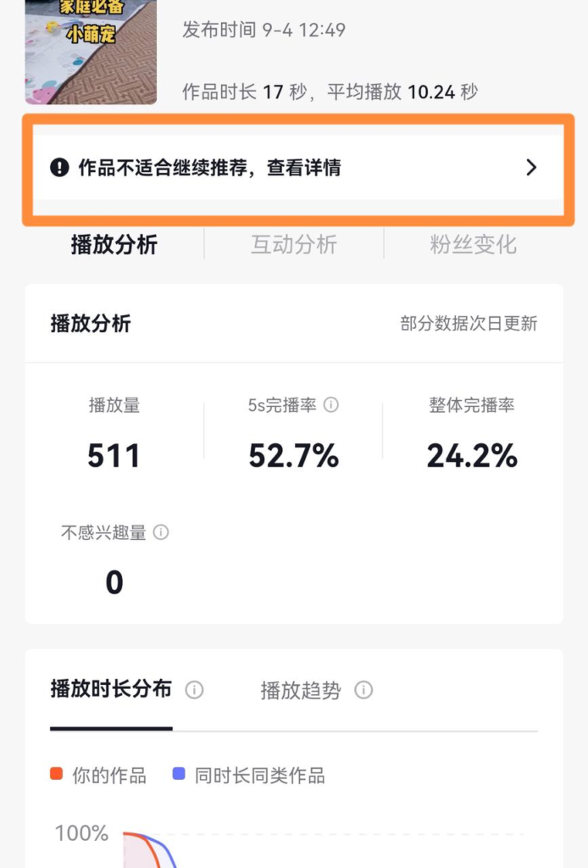The image size is (588, 868).
Task: Open the info icon next to 播放趋势
Action: [x=362, y=690]
